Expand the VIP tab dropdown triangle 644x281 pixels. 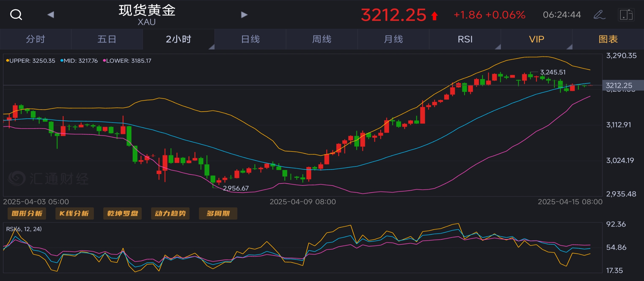(569, 47)
